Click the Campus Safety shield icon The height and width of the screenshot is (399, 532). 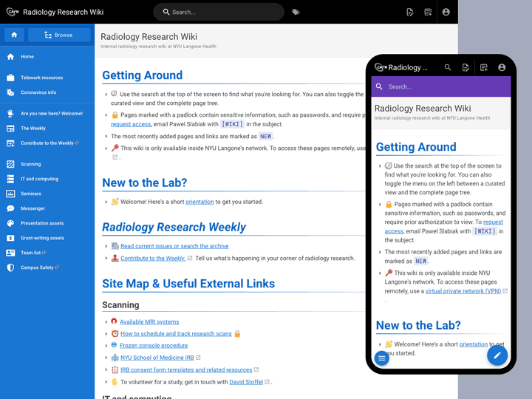click(10, 267)
